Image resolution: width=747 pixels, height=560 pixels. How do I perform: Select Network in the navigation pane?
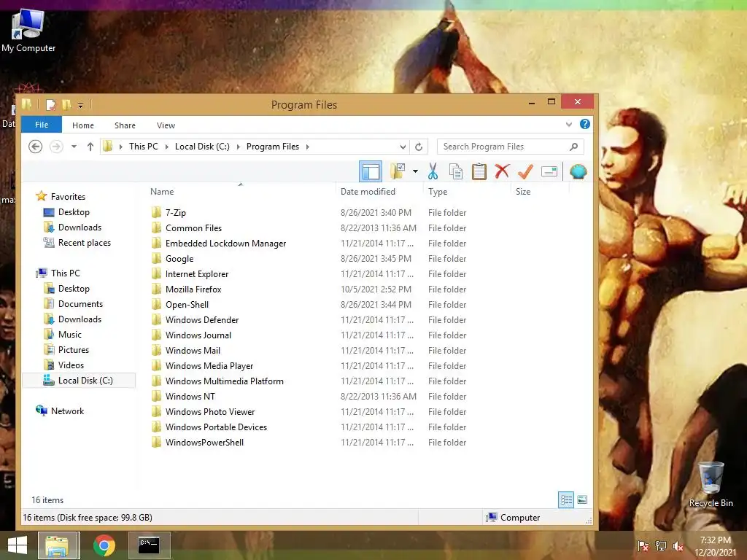click(x=67, y=411)
